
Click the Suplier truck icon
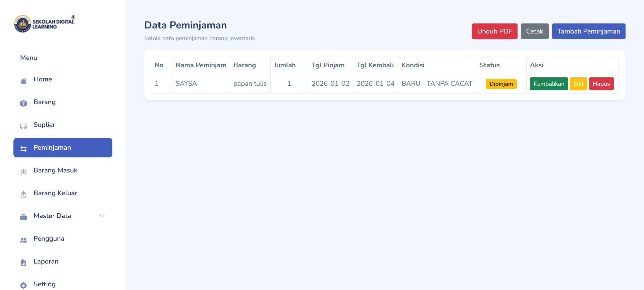point(23,126)
